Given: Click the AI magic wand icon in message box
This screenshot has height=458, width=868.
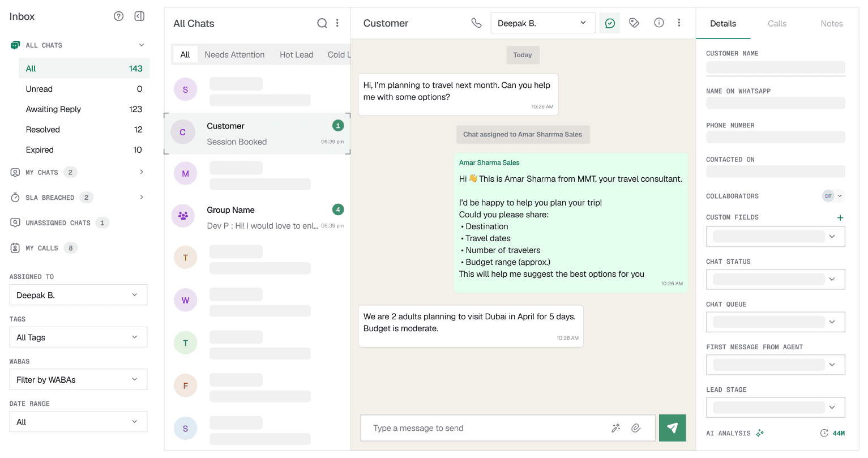Looking at the screenshot, I should tap(616, 428).
